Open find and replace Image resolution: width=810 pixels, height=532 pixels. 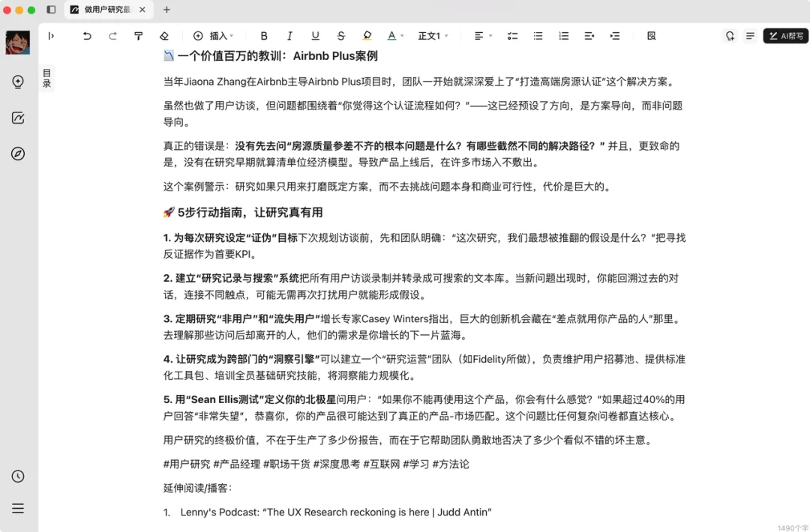click(x=651, y=35)
